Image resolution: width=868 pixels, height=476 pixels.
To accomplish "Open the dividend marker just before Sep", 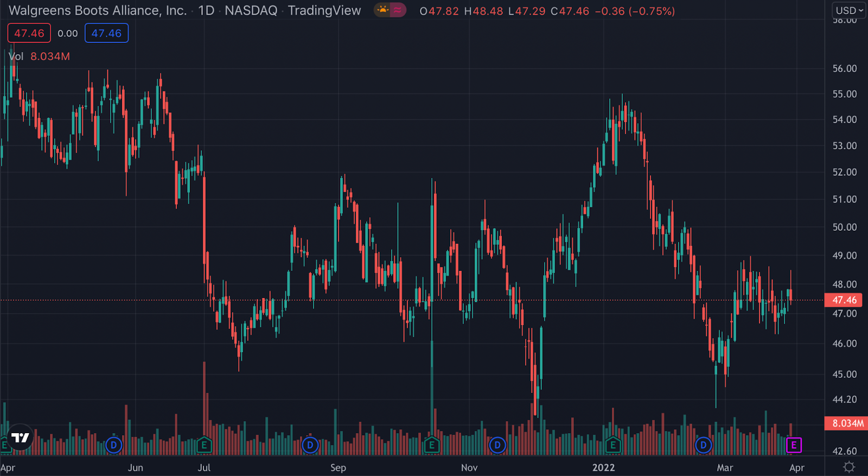I will pyautogui.click(x=310, y=446).
